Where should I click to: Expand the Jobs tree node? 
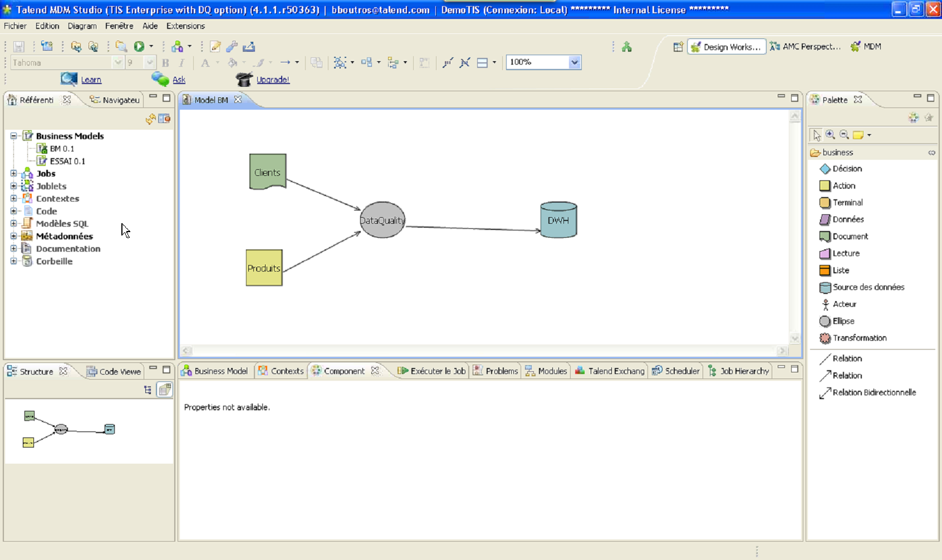tap(13, 174)
